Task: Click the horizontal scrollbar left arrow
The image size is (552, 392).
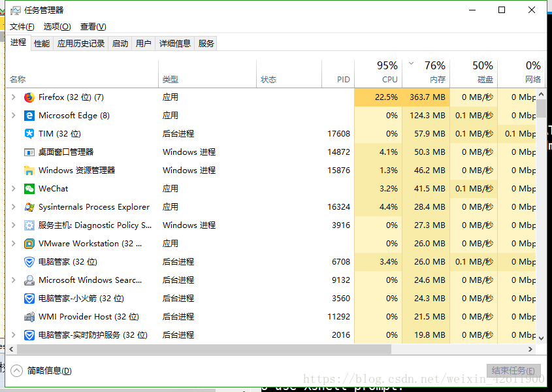Action: [x=11, y=350]
